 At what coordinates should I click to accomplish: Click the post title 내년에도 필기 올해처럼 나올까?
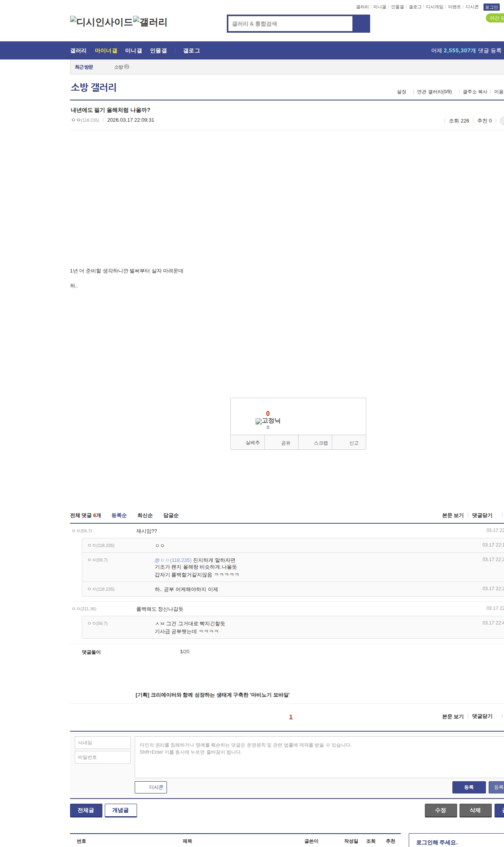110,110
